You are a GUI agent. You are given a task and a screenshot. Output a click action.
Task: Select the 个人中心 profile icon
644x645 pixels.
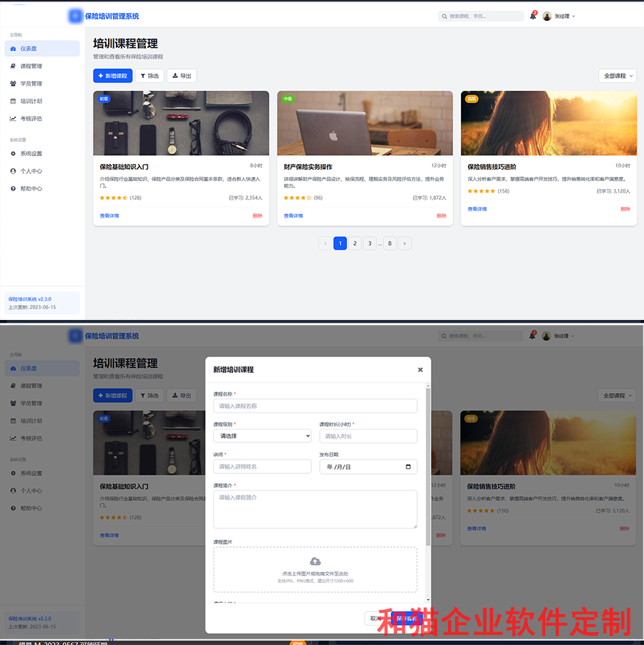[x=13, y=172]
